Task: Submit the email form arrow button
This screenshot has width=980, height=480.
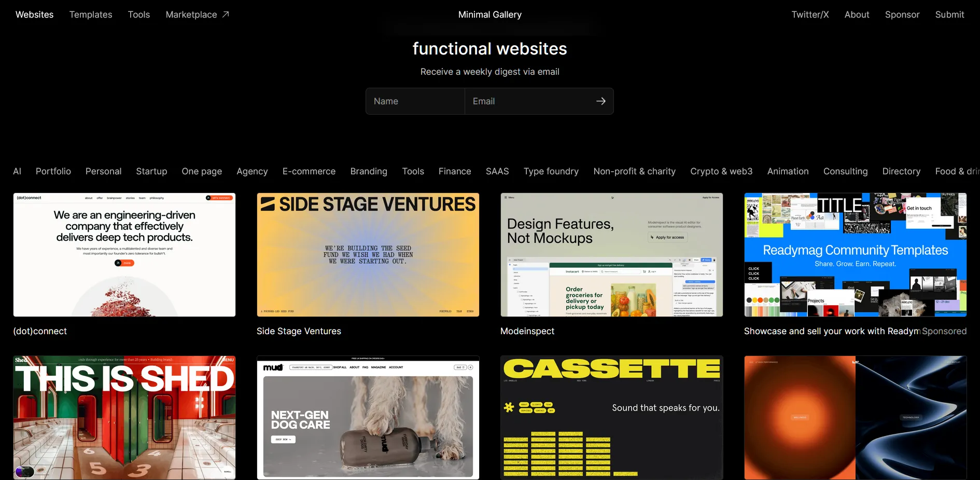Action: click(x=600, y=101)
